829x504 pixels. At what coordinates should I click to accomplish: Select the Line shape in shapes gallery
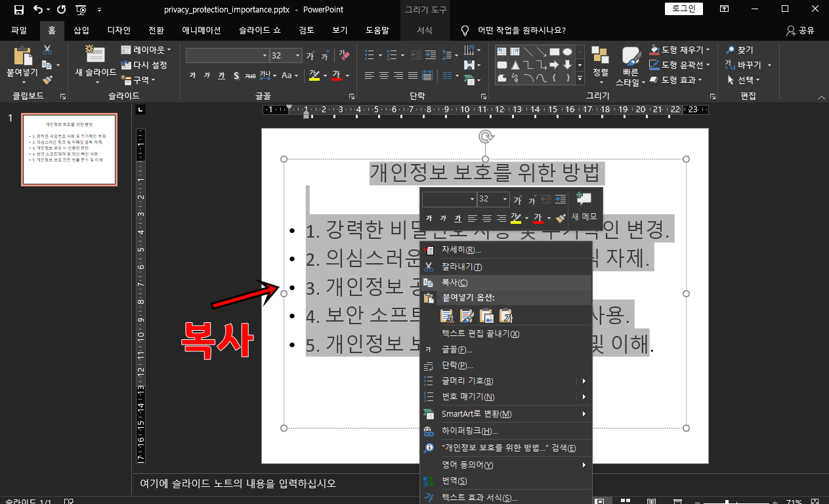528,51
